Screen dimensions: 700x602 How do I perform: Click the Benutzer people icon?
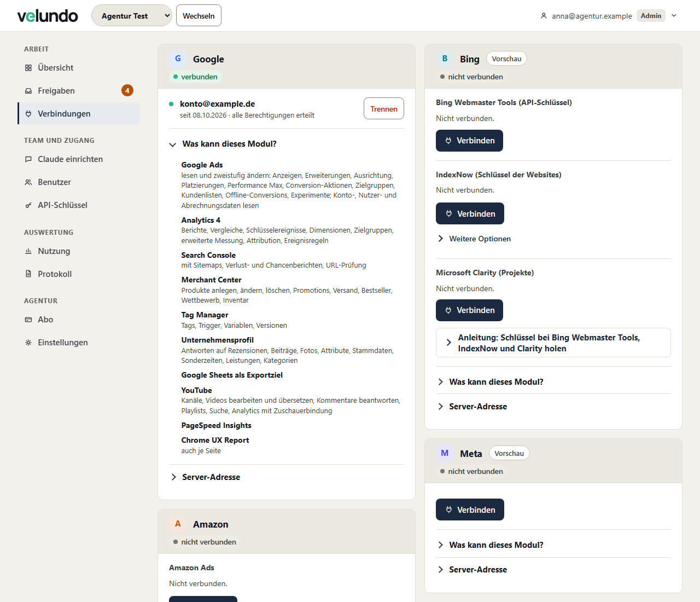(28, 182)
